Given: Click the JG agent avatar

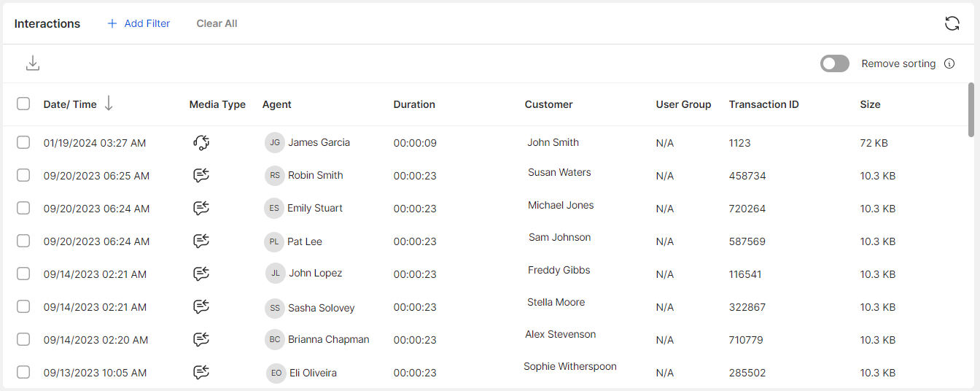Looking at the screenshot, I should point(274,142).
